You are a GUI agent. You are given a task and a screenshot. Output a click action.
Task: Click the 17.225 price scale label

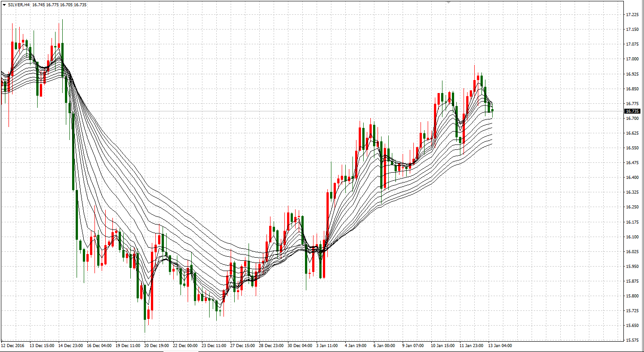pyautogui.click(x=632, y=15)
